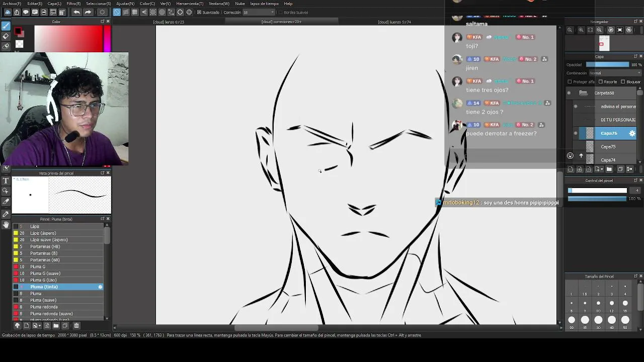This screenshot has height=362, width=644.
Task: Toggle visibility of the Carpeta50 folder
Action: point(569,93)
